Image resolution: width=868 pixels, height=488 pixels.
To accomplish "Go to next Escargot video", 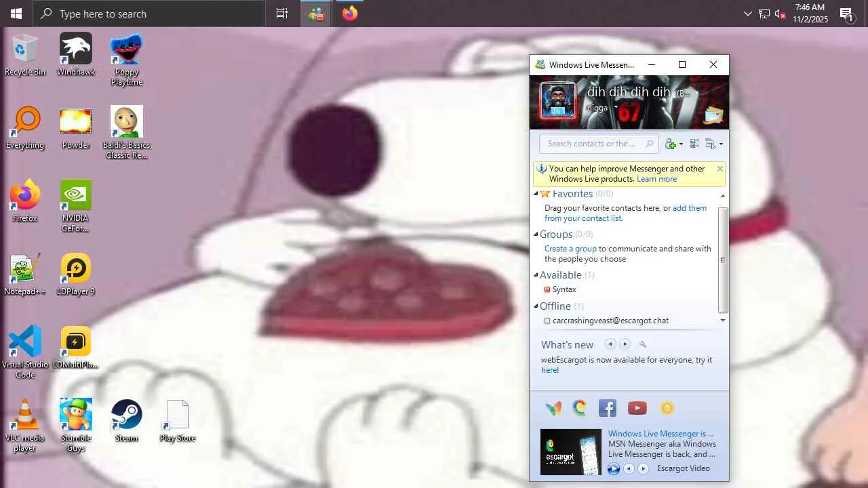I will (644, 468).
